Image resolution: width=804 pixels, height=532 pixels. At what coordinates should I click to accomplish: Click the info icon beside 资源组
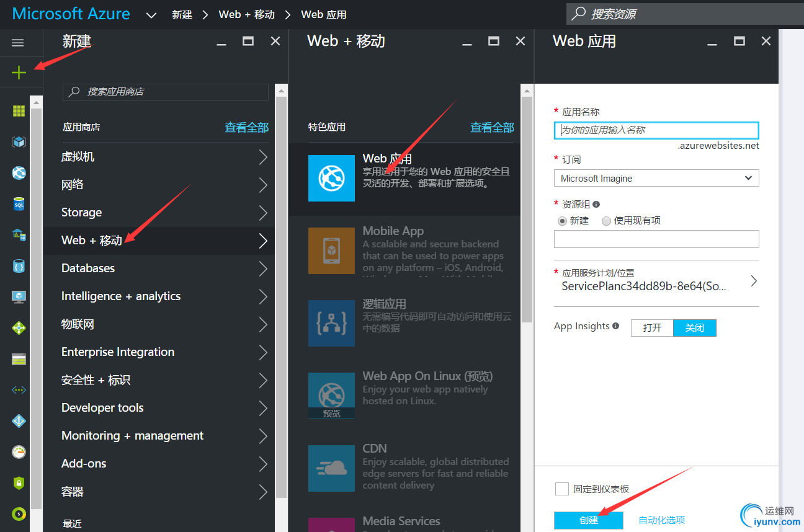(x=596, y=204)
